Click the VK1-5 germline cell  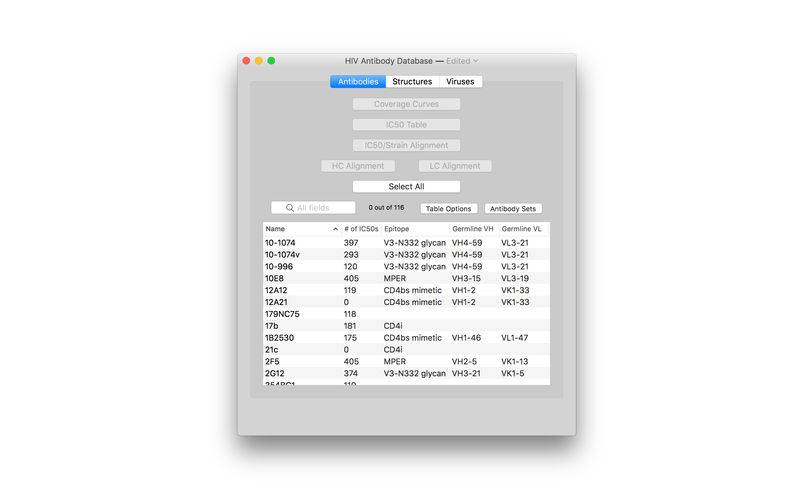pyautogui.click(x=513, y=373)
